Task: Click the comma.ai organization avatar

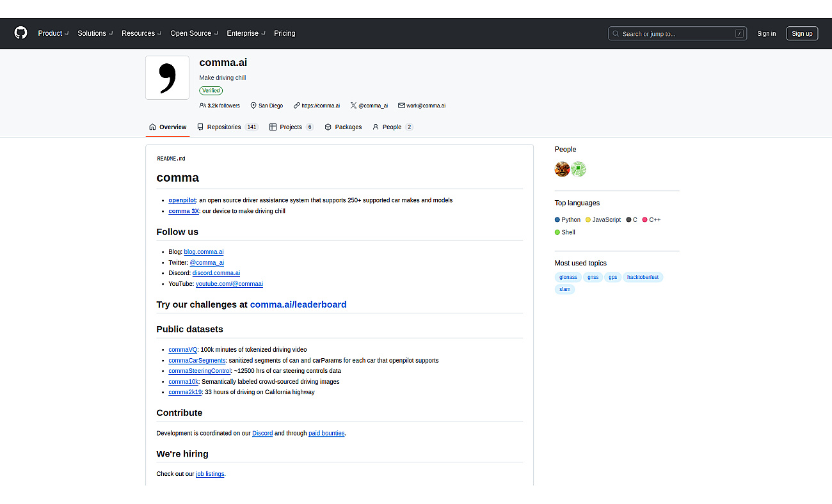Action: coord(167,77)
